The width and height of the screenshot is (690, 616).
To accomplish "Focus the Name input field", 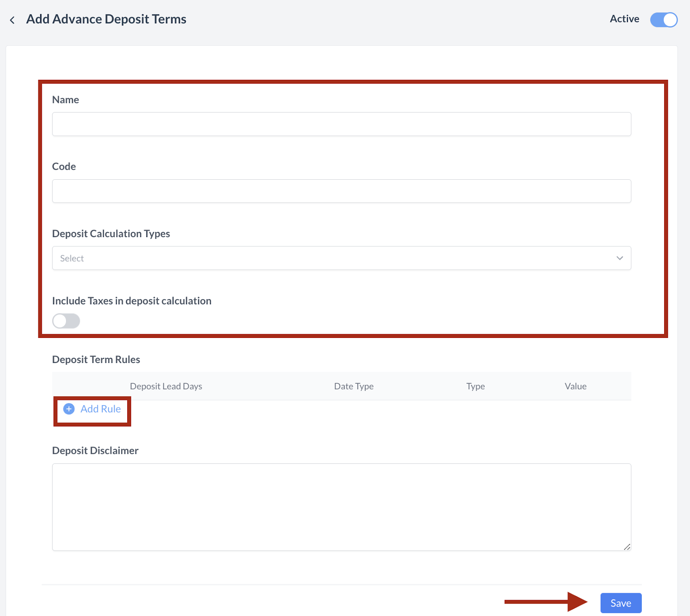I will click(x=341, y=124).
